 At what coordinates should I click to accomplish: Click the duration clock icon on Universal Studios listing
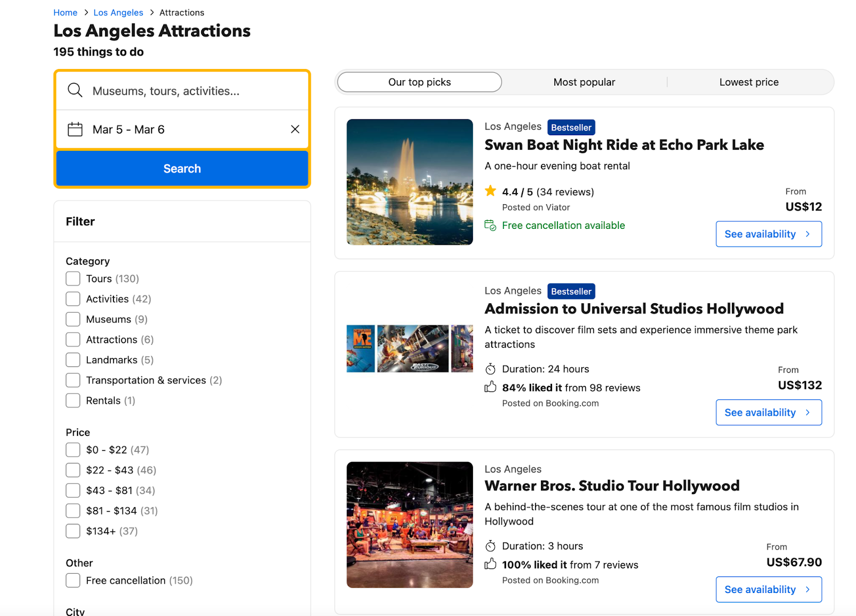(x=491, y=369)
